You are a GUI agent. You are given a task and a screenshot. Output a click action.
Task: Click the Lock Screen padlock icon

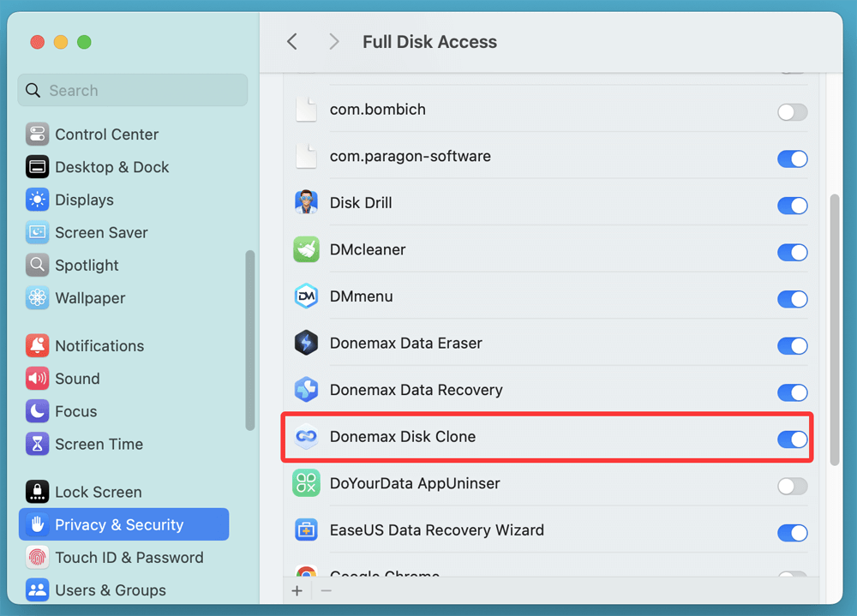[37, 492]
